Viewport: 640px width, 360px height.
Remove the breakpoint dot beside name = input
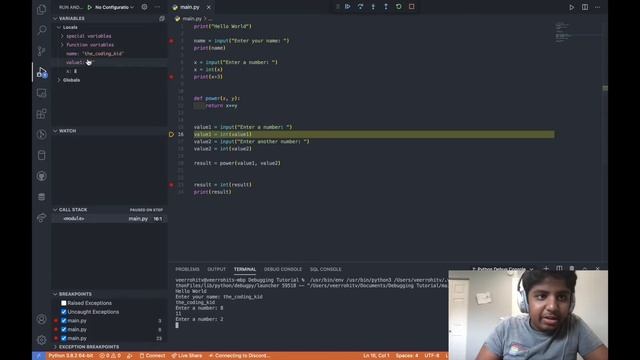coord(171,41)
